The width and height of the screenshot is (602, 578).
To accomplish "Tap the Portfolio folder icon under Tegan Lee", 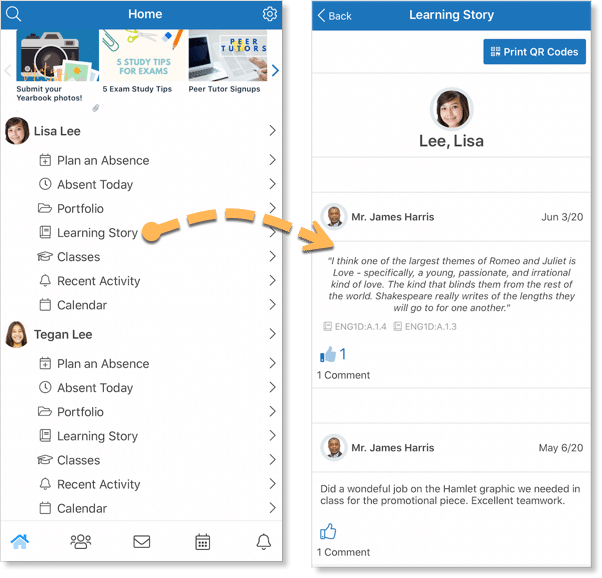I will (45, 412).
